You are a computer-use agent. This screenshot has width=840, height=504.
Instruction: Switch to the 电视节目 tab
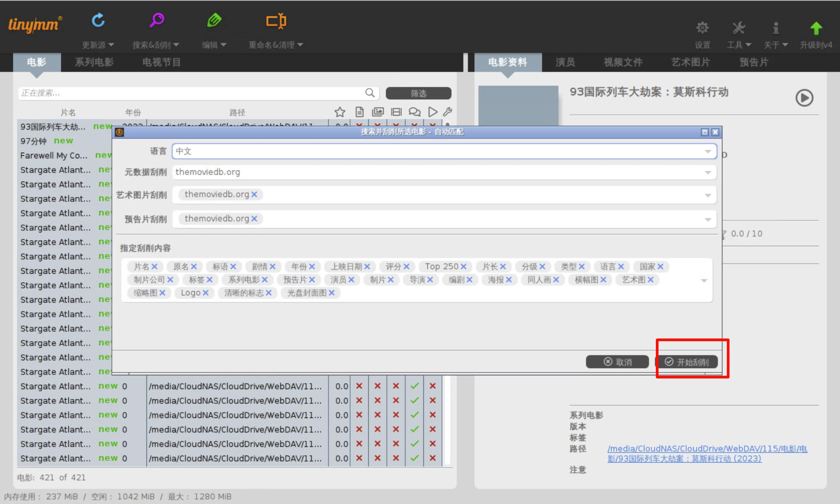(161, 62)
